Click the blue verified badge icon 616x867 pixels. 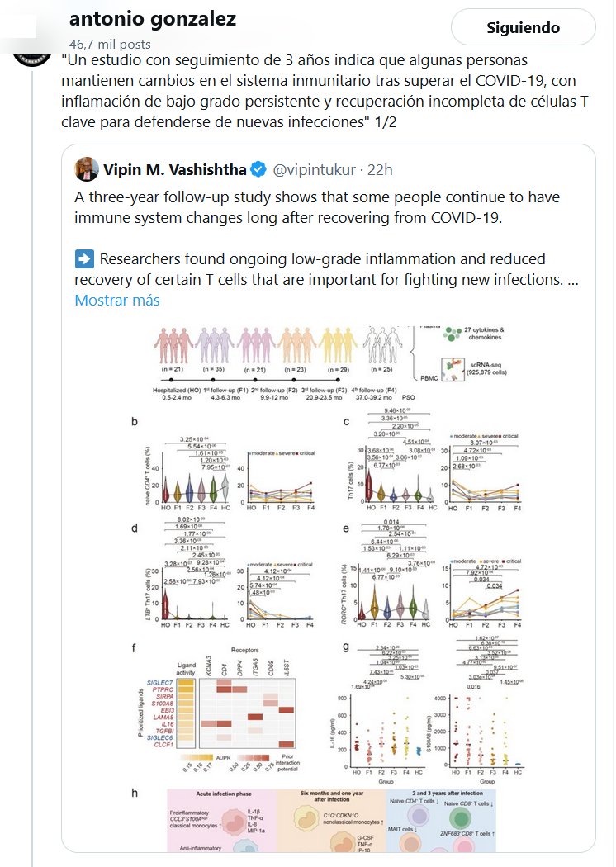pyautogui.click(x=258, y=170)
